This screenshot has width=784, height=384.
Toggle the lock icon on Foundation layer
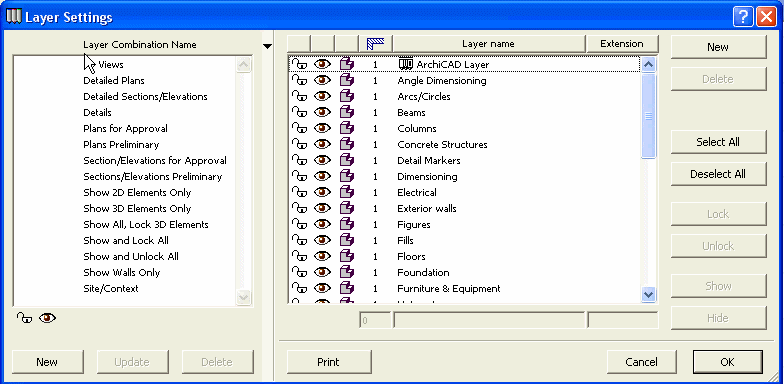pyautogui.click(x=300, y=272)
